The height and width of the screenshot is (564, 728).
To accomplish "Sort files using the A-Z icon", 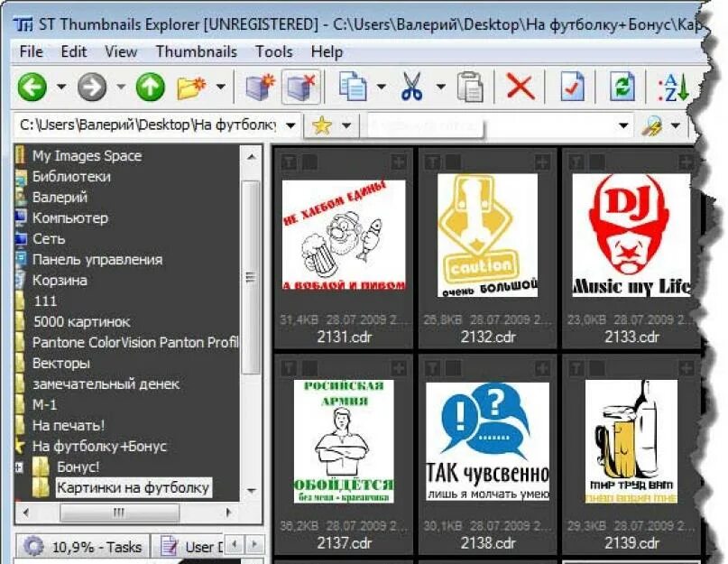I will [673, 88].
